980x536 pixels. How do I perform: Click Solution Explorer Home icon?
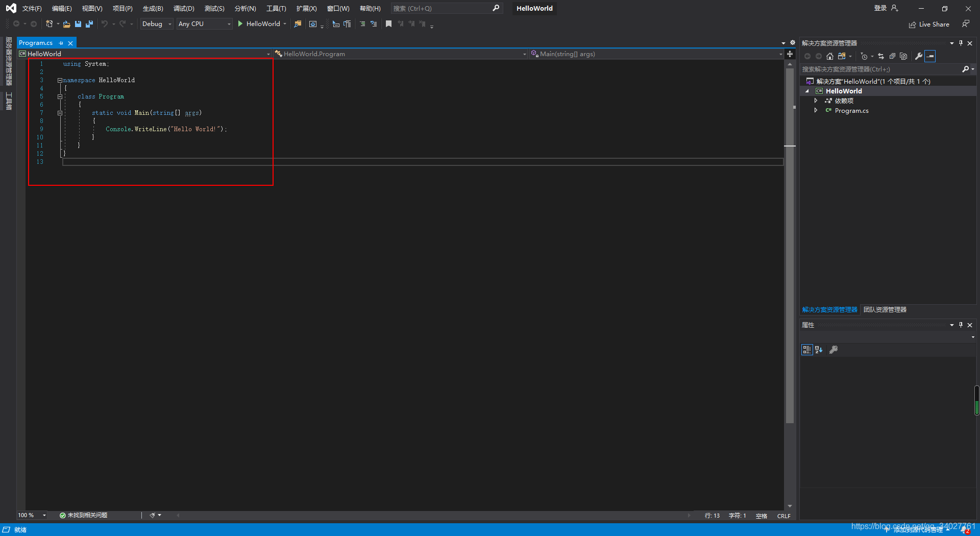coord(830,56)
